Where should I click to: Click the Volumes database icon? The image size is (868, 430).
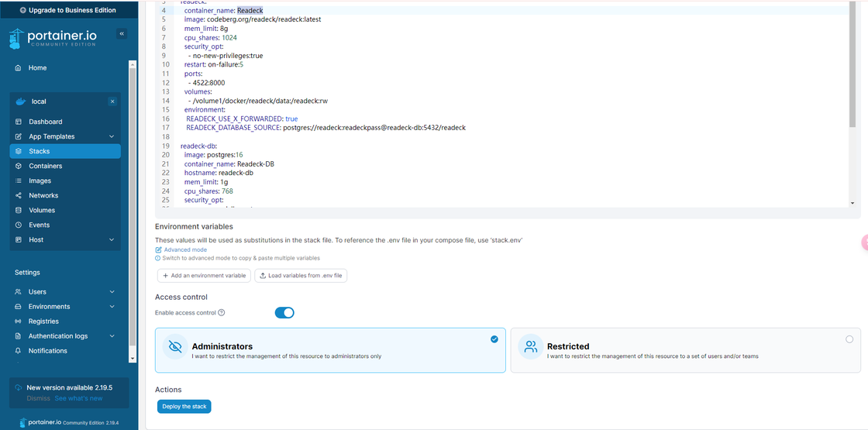click(x=19, y=210)
